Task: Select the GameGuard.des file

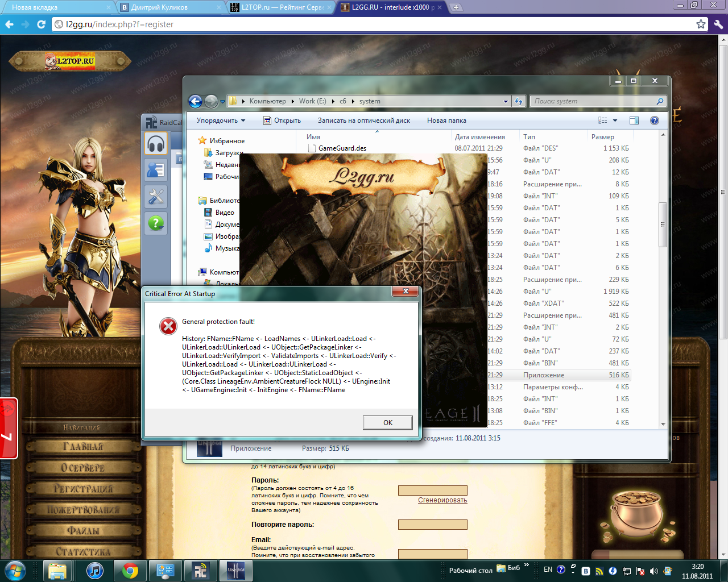Action: coord(342,148)
